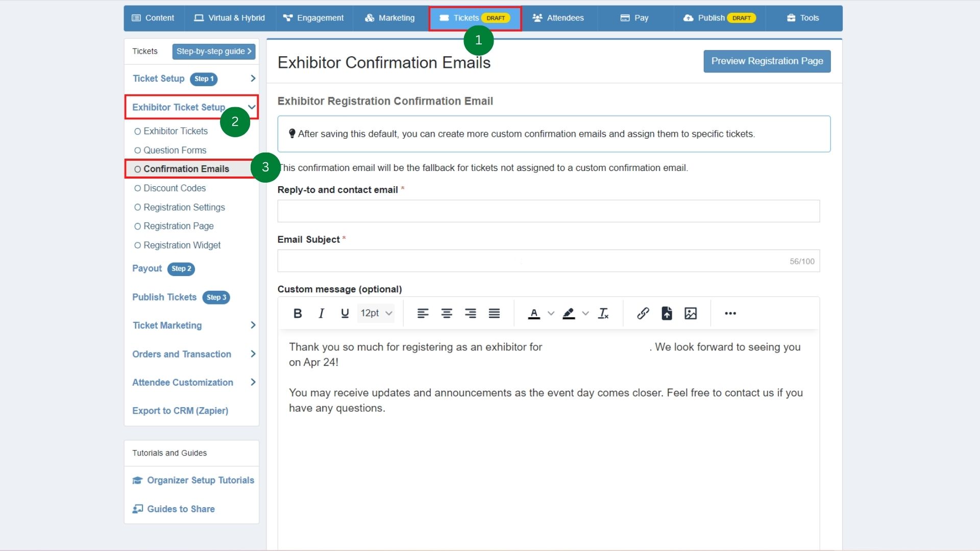Apply italic styling to the custom message
This screenshot has height=551, width=980.
pos(321,313)
